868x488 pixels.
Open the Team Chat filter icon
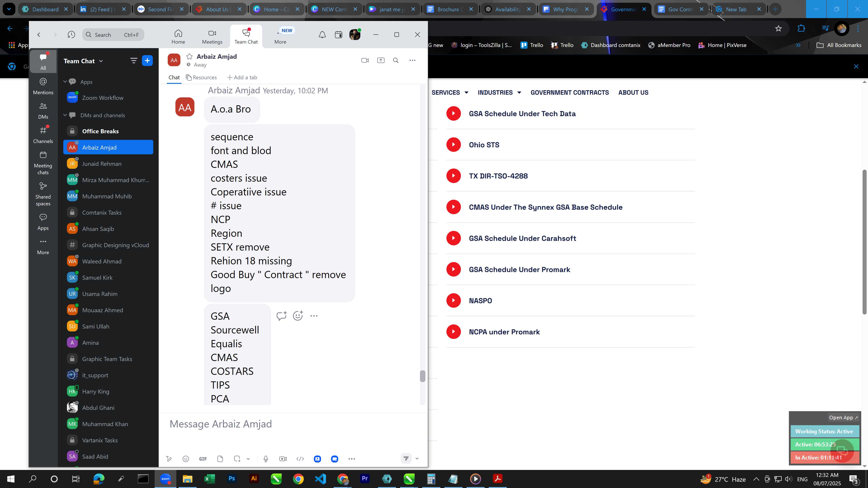[134, 61]
